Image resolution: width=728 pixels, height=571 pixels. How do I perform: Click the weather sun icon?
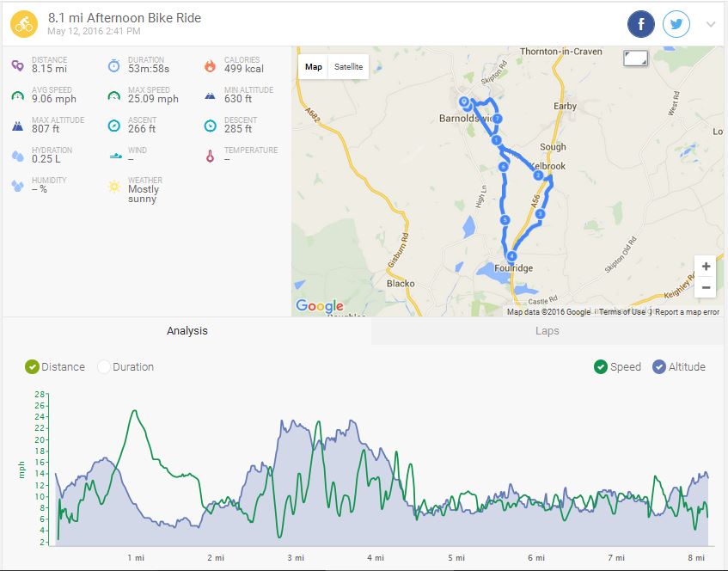pyautogui.click(x=113, y=186)
